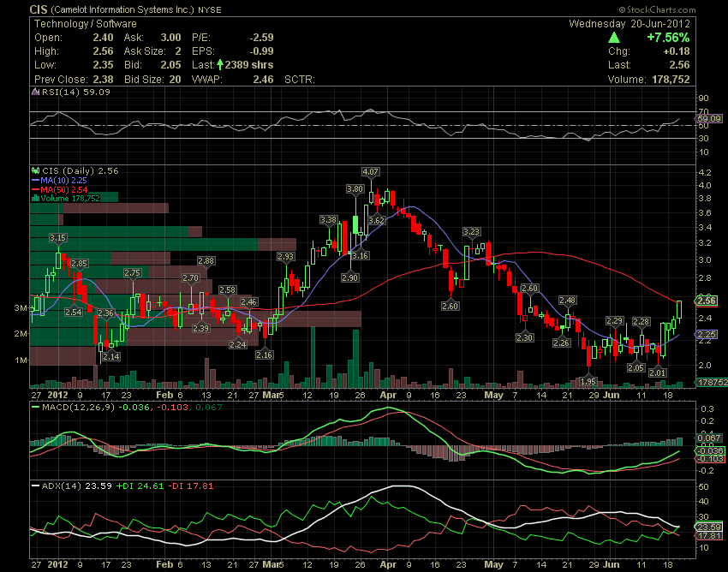Viewport: 728px width, 572px height.
Task: Click the 3.15 high price label
Action: click(58, 238)
